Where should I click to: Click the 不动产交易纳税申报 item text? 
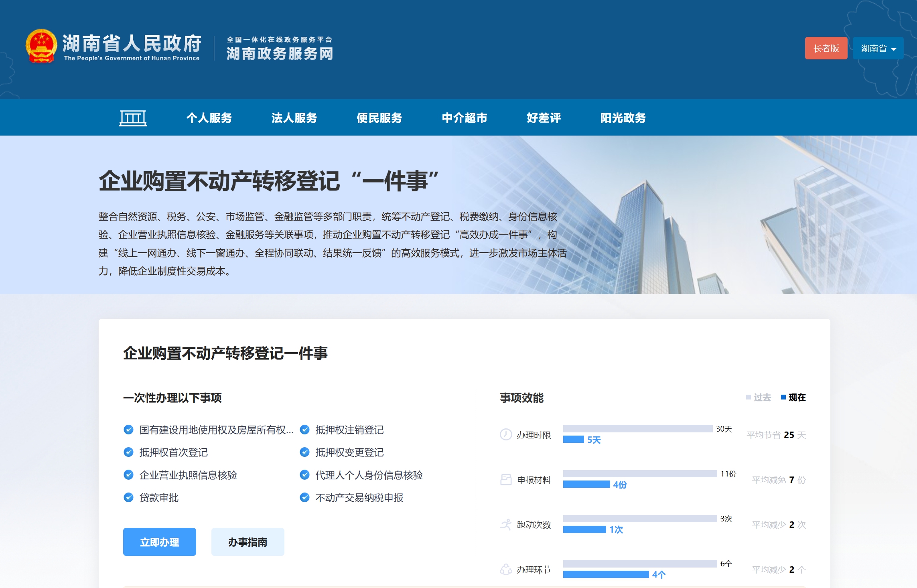tap(359, 498)
